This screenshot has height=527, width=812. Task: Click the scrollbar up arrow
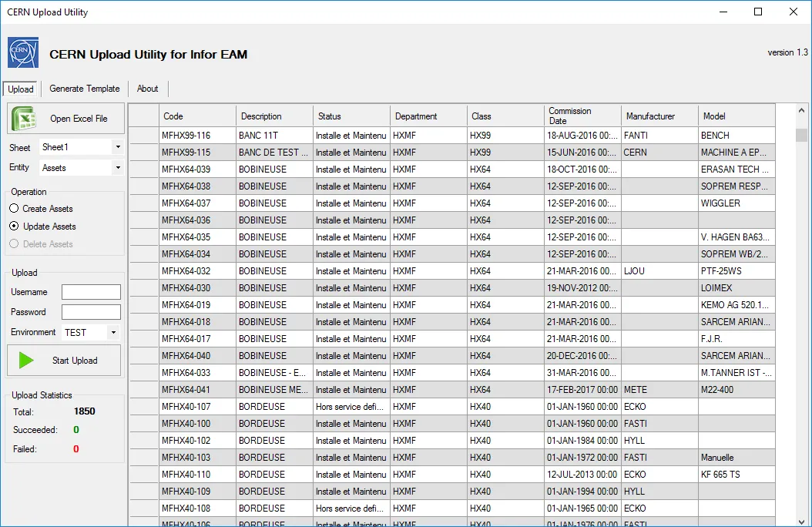[x=802, y=110]
